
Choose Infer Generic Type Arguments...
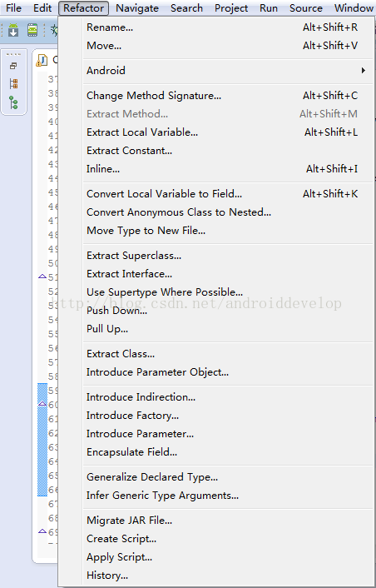tap(222, 496)
